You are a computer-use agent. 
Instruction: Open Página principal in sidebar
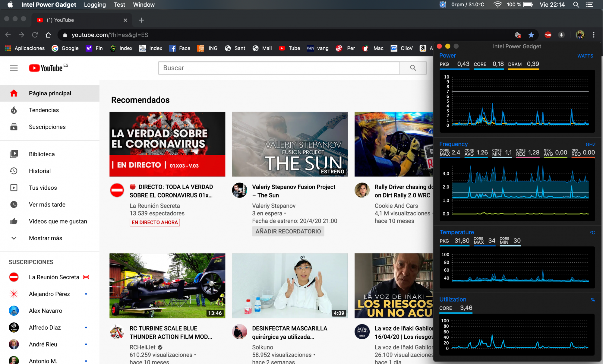(x=50, y=93)
